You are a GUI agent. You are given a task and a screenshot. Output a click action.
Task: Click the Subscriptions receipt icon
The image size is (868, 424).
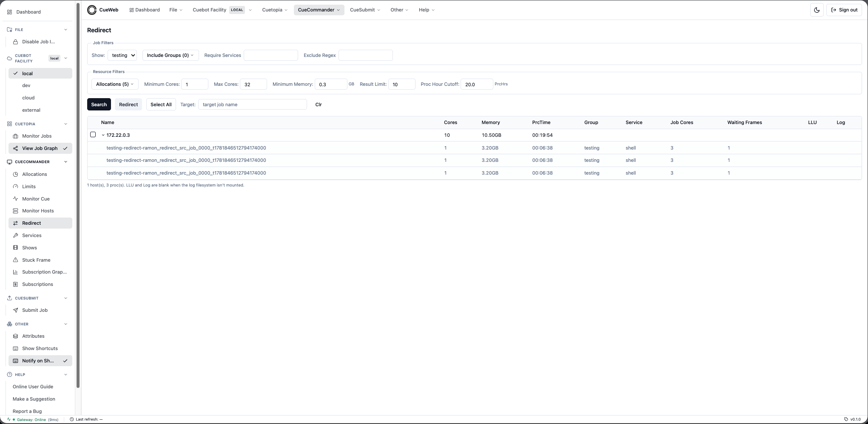[16, 284]
